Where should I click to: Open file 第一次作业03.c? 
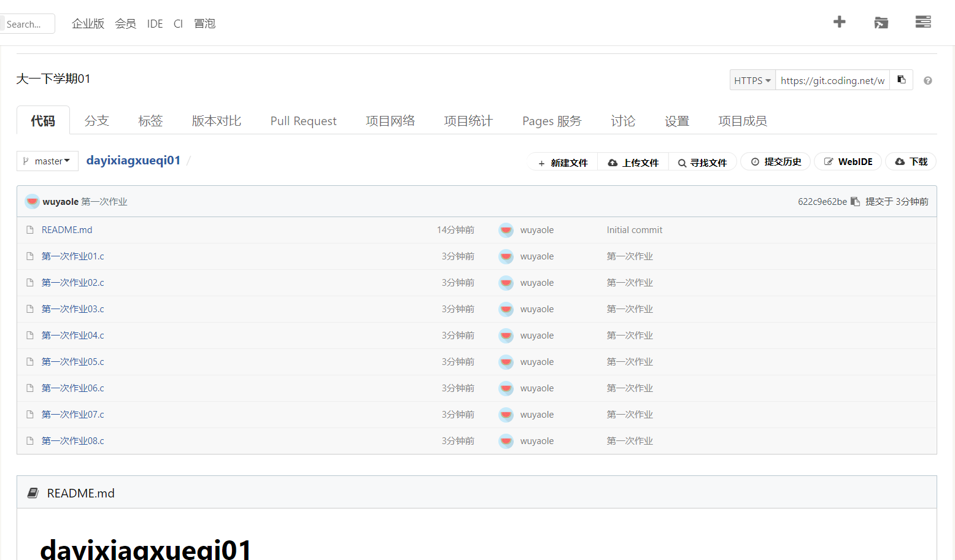[x=73, y=309]
